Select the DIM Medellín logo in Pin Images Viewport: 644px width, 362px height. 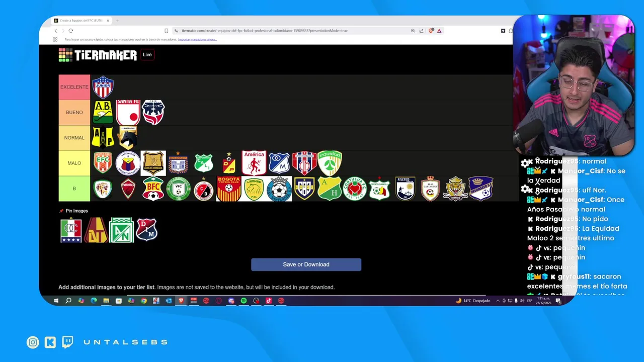coord(146,229)
